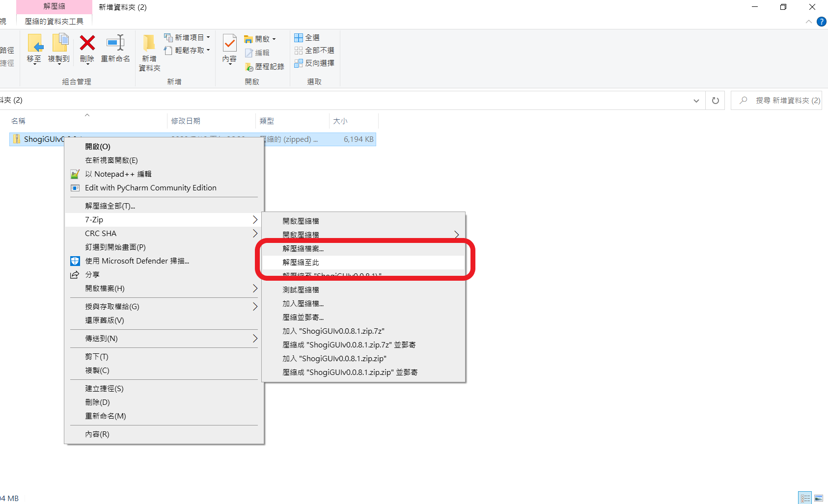Viewport: 828px width, 504px height.
Task: Choose 加入 "ShogiGUIv0.0.8.1.zip.zip"
Action: point(363,359)
